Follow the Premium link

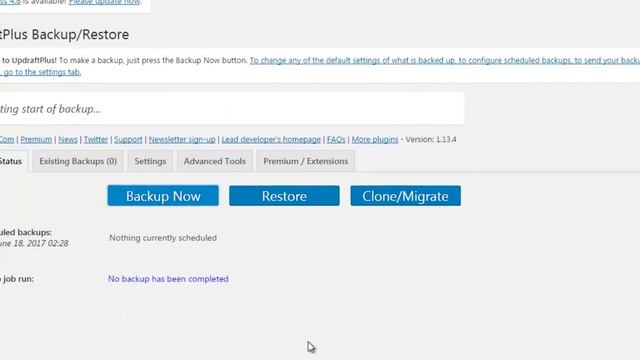36,140
